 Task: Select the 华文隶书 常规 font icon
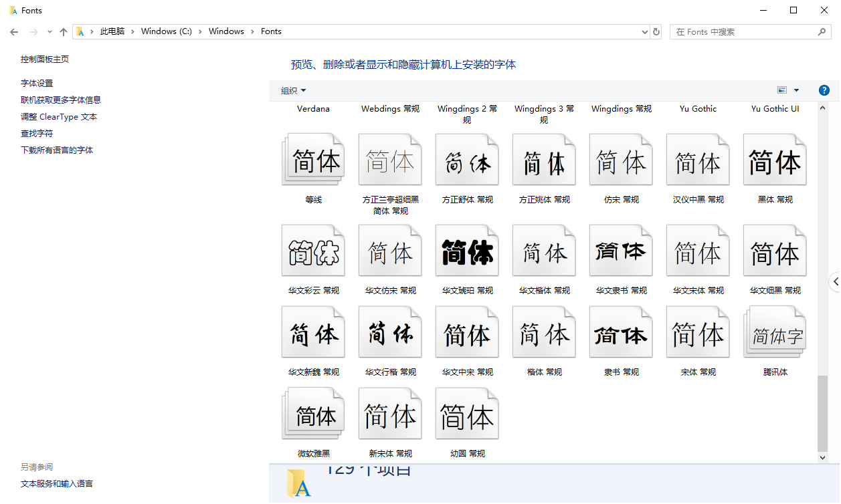[621, 251]
